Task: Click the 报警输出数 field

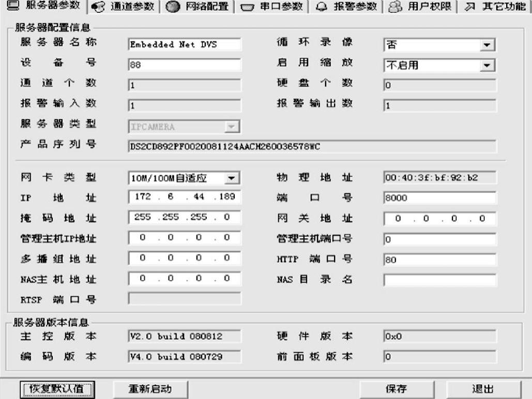Action: [439, 106]
